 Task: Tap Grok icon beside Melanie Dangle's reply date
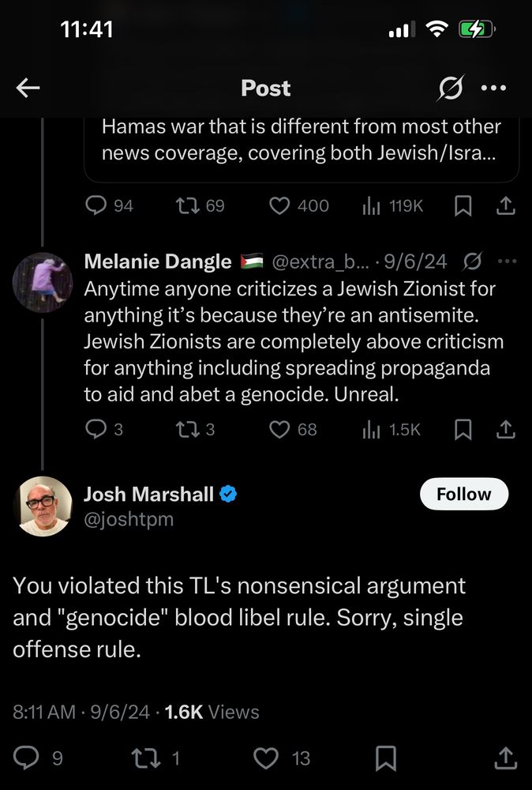472,261
